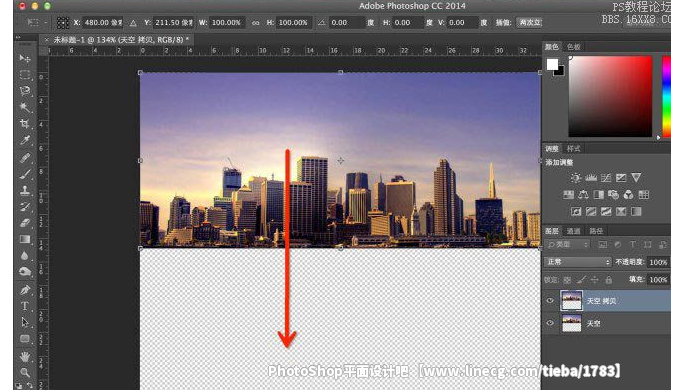The height and width of the screenshot is (390, 676).
Task: Select the History Brush tool
Action: coord(25,207)
